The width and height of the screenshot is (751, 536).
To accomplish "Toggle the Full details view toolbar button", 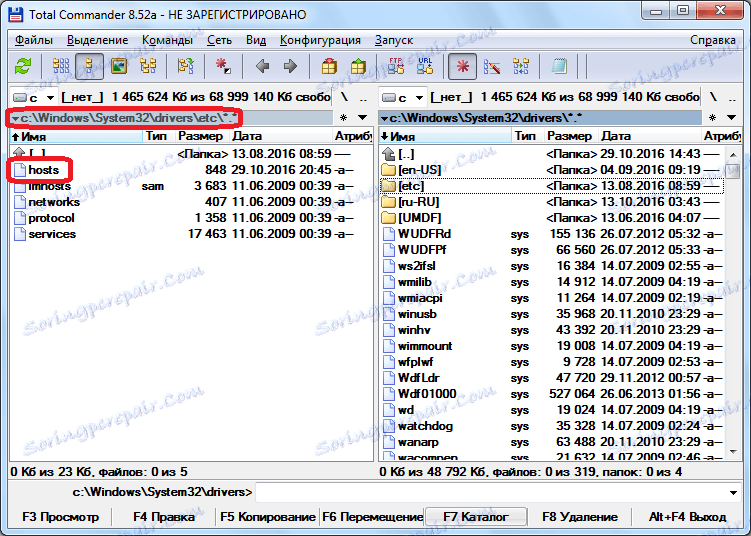I will [89, 66].
